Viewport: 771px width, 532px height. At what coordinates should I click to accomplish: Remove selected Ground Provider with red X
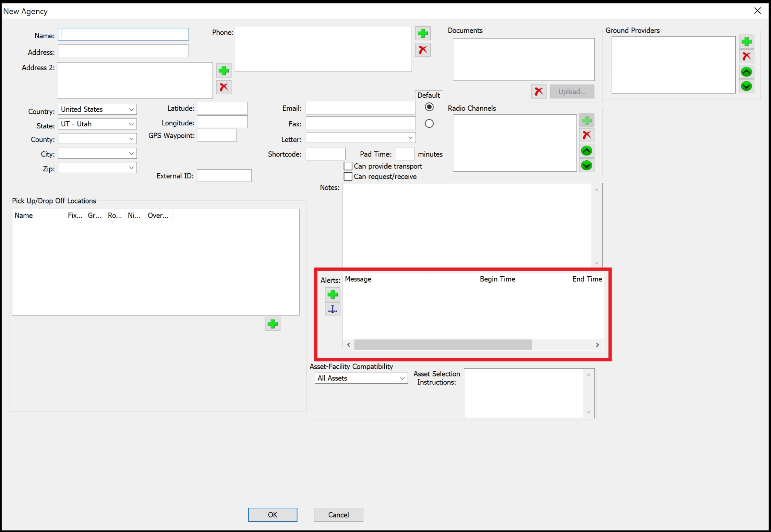[x=746, y=56]
